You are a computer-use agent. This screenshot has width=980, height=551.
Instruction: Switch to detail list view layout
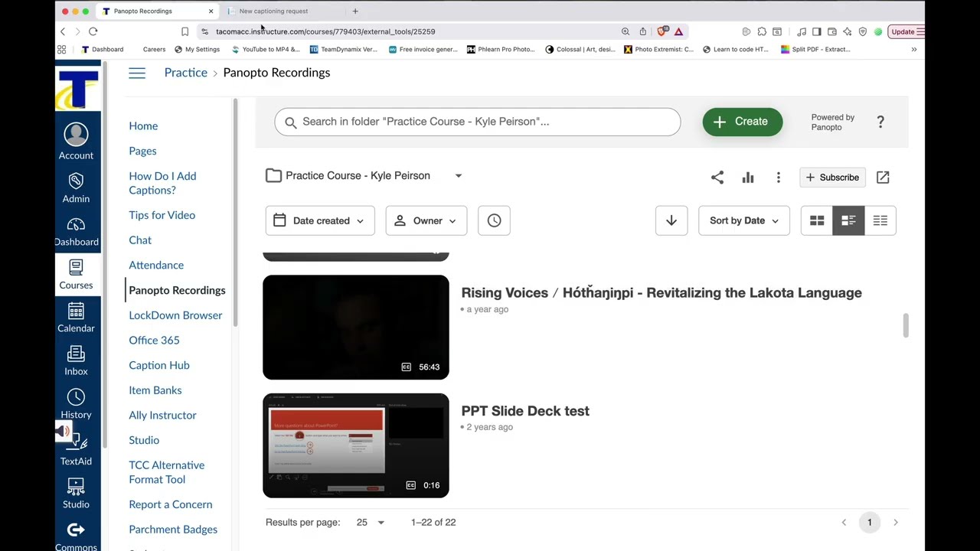848,220
